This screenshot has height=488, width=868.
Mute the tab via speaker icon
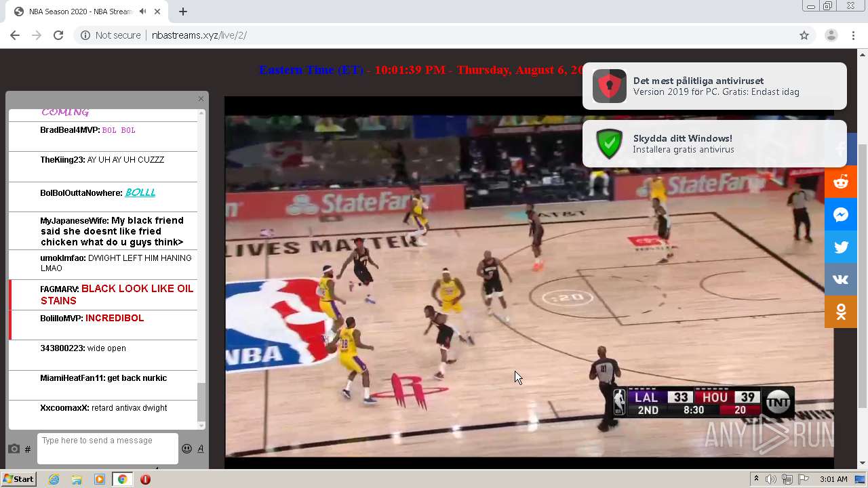pos(142,12)
